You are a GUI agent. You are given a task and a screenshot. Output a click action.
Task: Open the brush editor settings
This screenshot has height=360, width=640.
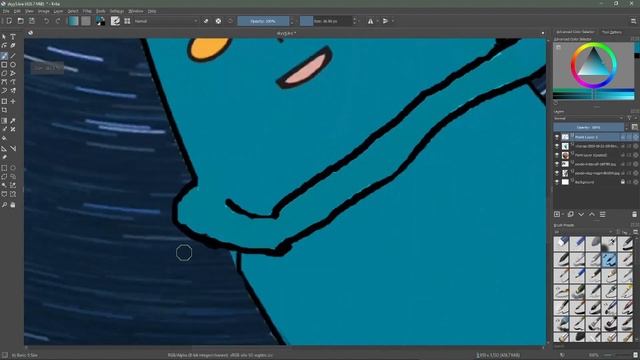coord(116,21)
